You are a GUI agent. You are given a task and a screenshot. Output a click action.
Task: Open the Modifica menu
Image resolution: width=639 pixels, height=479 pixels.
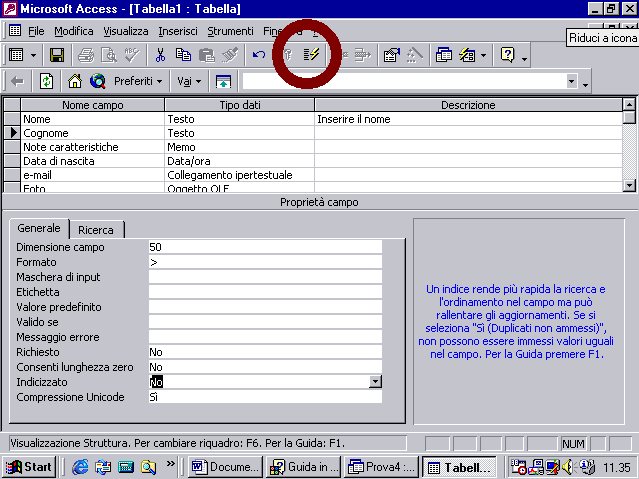point(74,31)
